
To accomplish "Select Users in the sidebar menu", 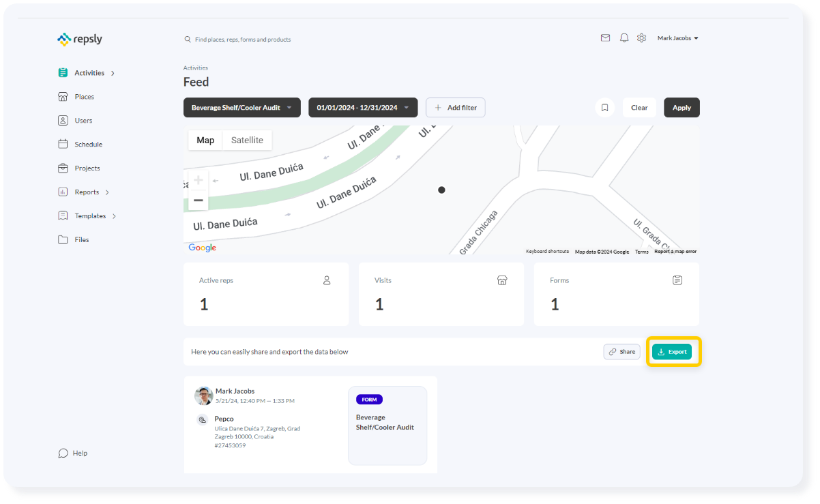I will 62,120.
